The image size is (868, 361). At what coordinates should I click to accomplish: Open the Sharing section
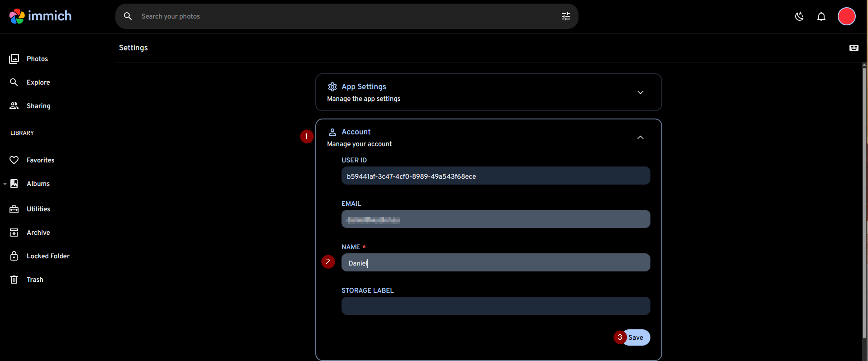pos(38,106)
